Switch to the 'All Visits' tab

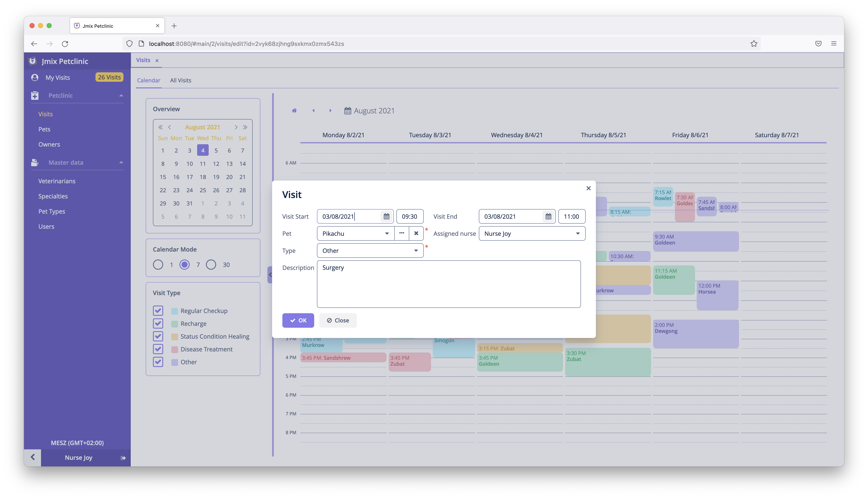(x=181, y=80)
